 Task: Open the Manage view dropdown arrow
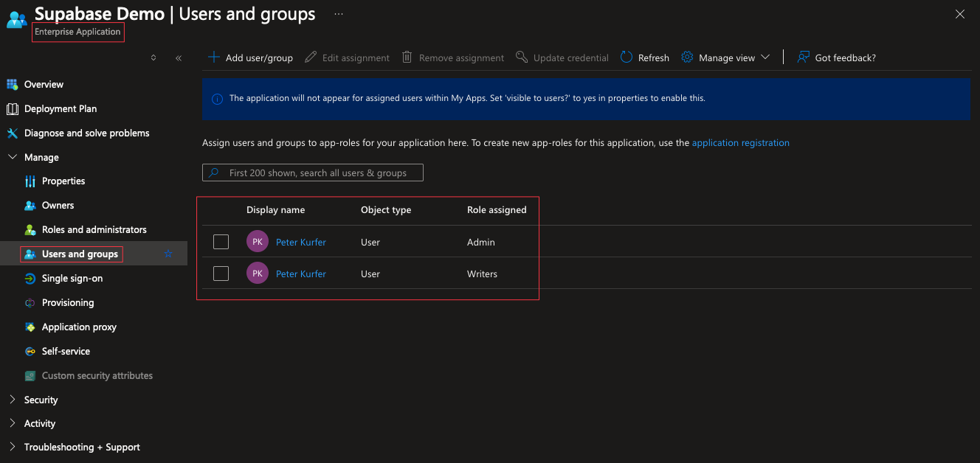765,58
